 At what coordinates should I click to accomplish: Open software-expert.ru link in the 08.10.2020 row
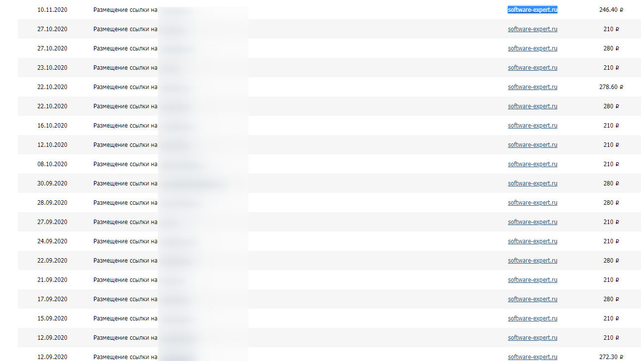click(x=533, y=164)
